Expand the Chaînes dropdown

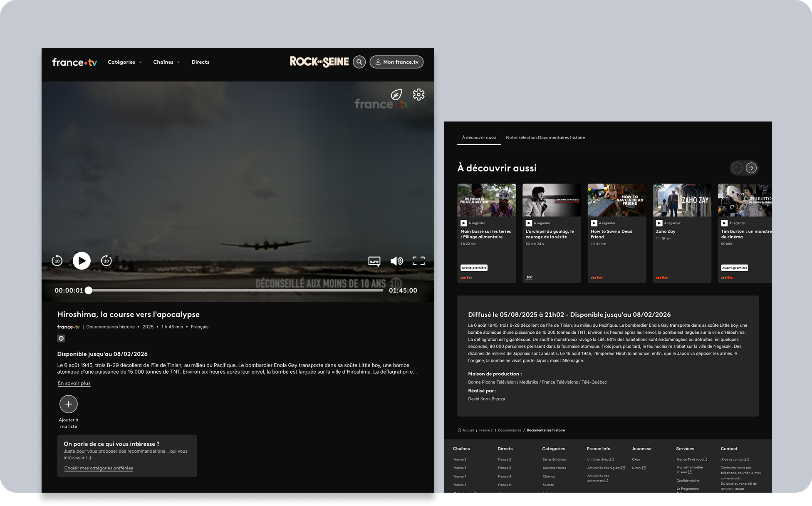[166, 62]
